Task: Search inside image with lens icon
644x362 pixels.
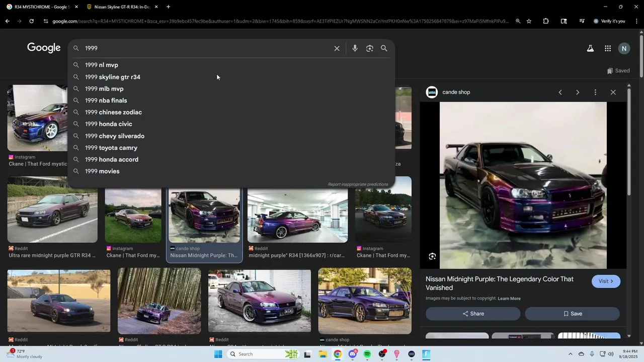Action: click(x=432, y=256)
